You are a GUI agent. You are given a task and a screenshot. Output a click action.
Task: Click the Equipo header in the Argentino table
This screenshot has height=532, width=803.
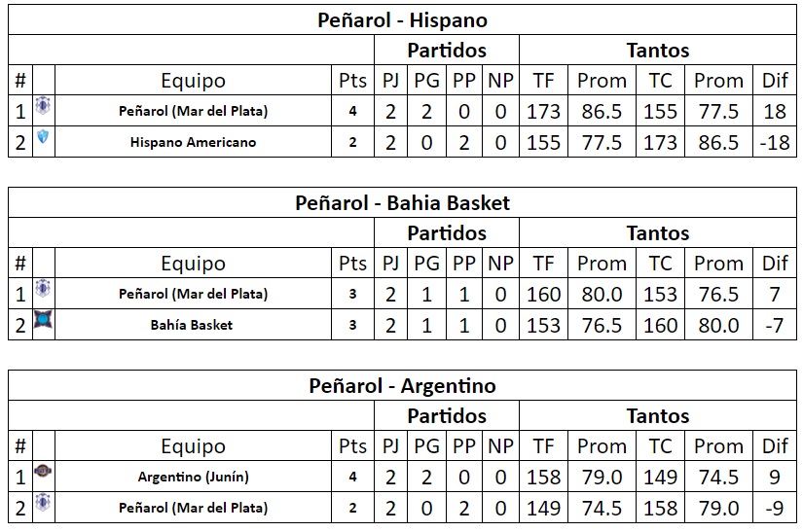pos(193,446)
